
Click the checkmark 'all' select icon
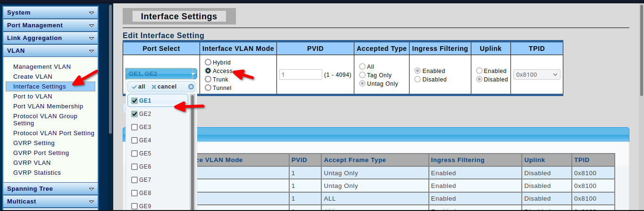(134, 87)
